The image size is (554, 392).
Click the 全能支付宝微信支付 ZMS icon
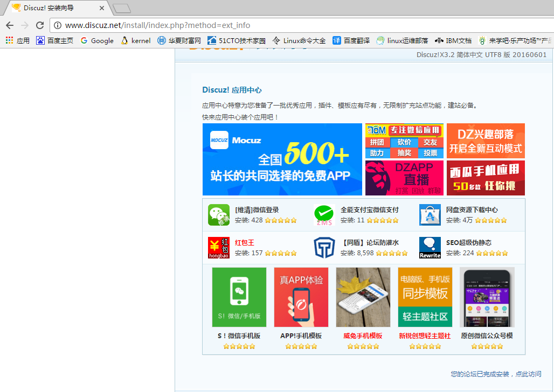[x=324, y=215]
